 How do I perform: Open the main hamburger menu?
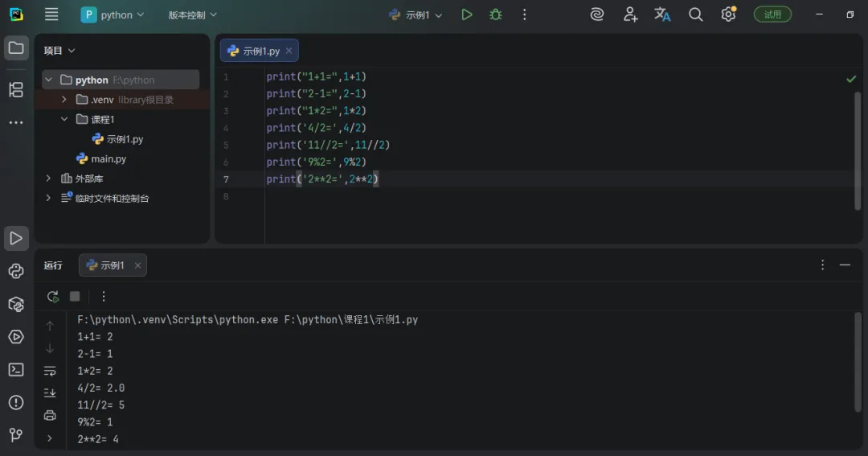pyautogui.click(x=51, y=14)
